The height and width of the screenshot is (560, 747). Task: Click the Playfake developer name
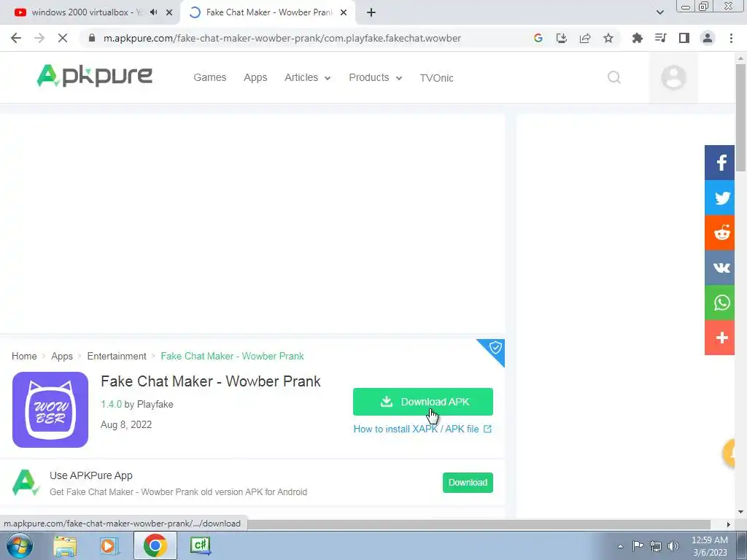pos(155,404)
